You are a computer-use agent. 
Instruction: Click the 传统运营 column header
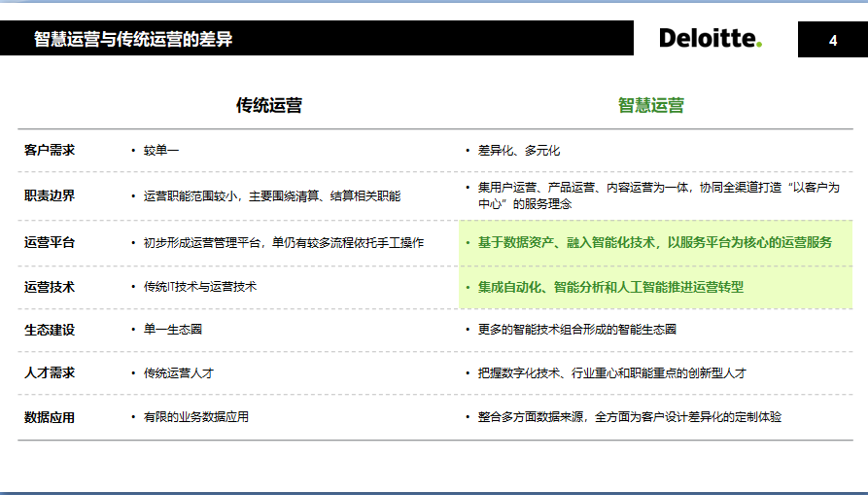pos(268,105)
